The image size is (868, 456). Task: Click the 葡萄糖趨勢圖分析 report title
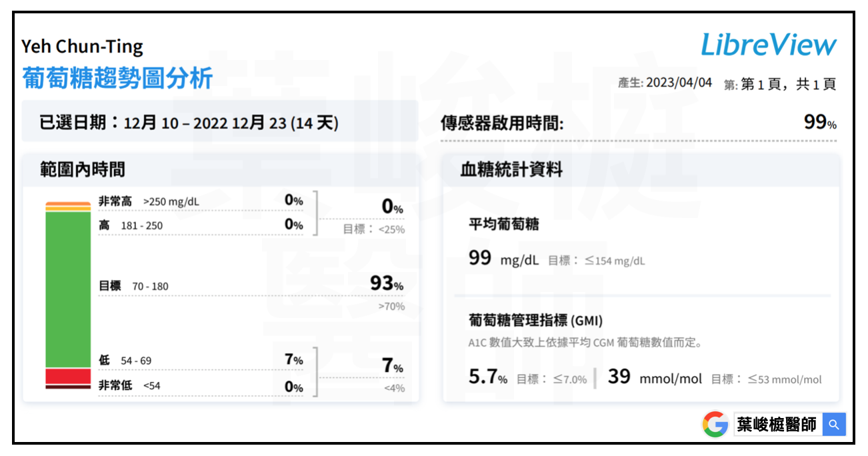point(117,78)
